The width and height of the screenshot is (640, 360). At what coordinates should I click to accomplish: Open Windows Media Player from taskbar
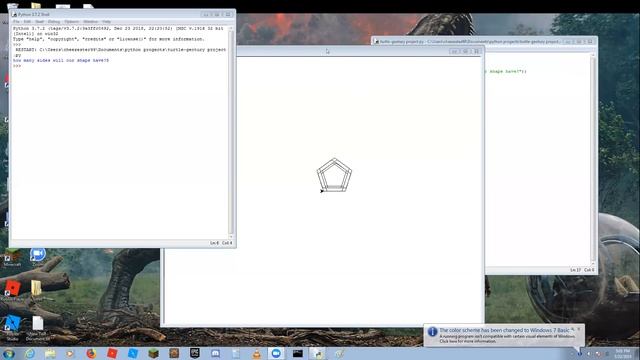tap(70, 353)
